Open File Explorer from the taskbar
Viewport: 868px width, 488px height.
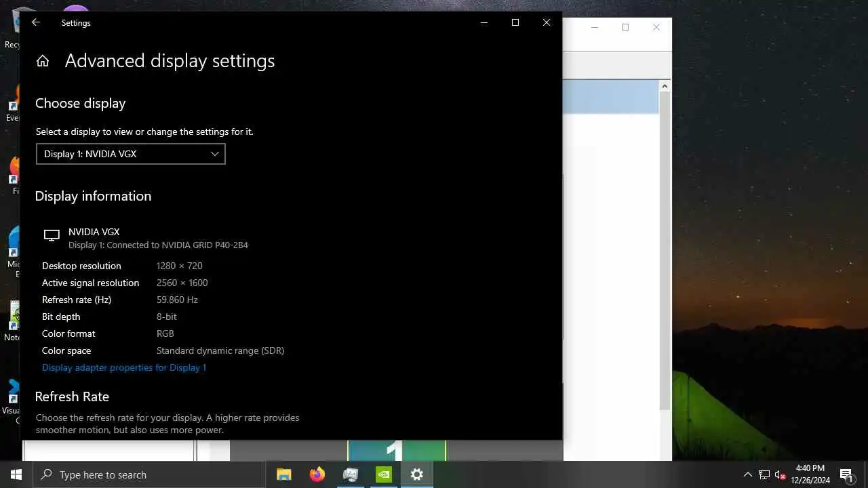pos(284,474)
